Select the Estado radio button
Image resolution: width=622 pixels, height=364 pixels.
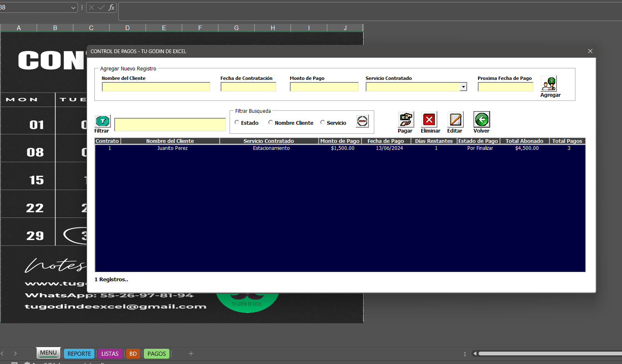pyautogui.click(x=237, y=122)
